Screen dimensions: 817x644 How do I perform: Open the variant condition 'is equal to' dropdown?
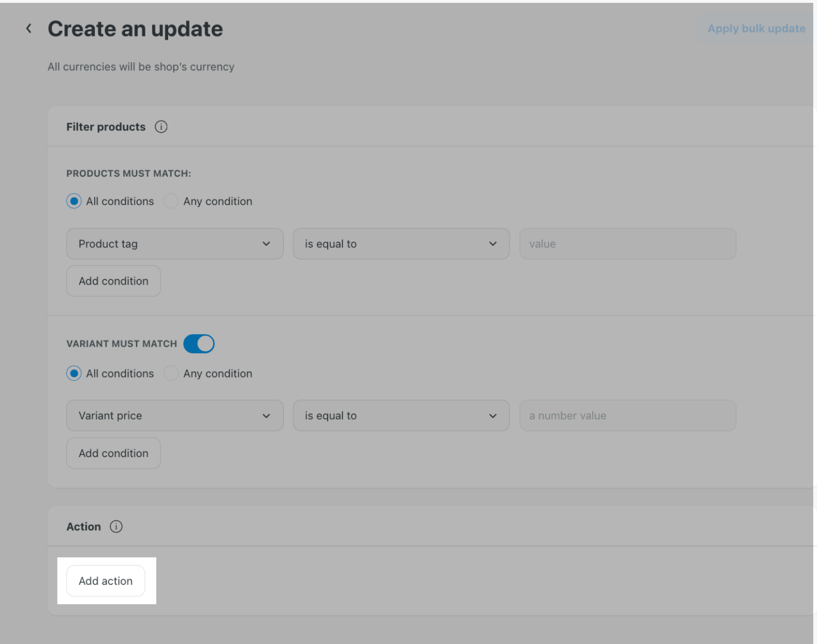[x=401, y=416]
